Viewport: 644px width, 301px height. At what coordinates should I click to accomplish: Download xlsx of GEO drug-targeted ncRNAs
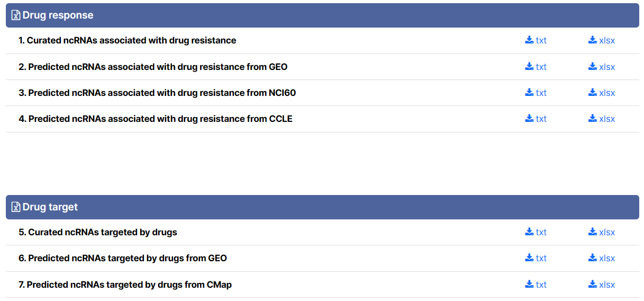point(602,258)
